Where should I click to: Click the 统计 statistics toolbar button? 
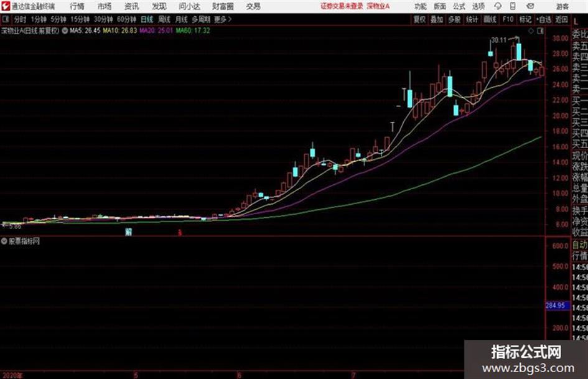(x=472, y=19)
